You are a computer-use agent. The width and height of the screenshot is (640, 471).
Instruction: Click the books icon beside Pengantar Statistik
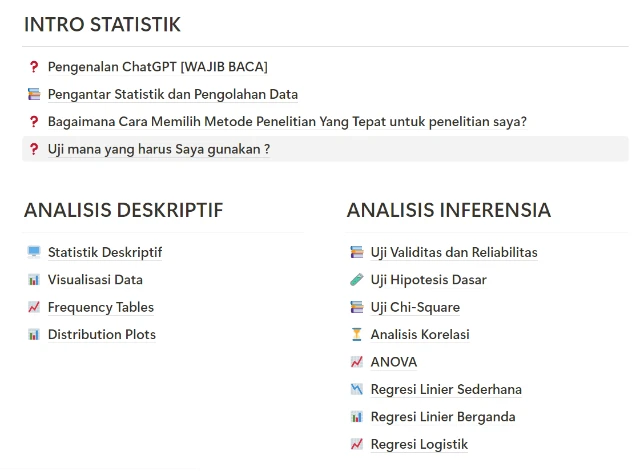click(x=34, y=95)
